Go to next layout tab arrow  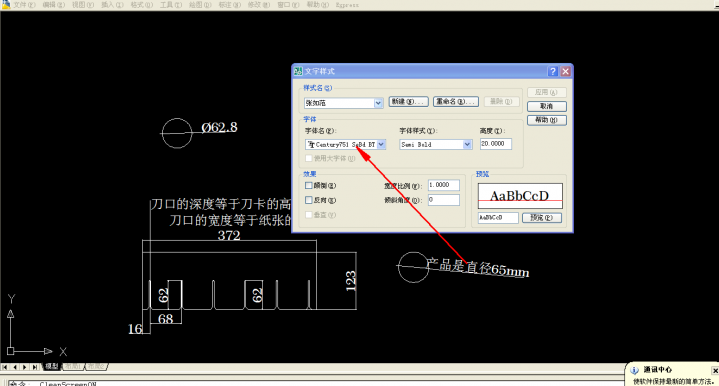[x=25, y=367]
